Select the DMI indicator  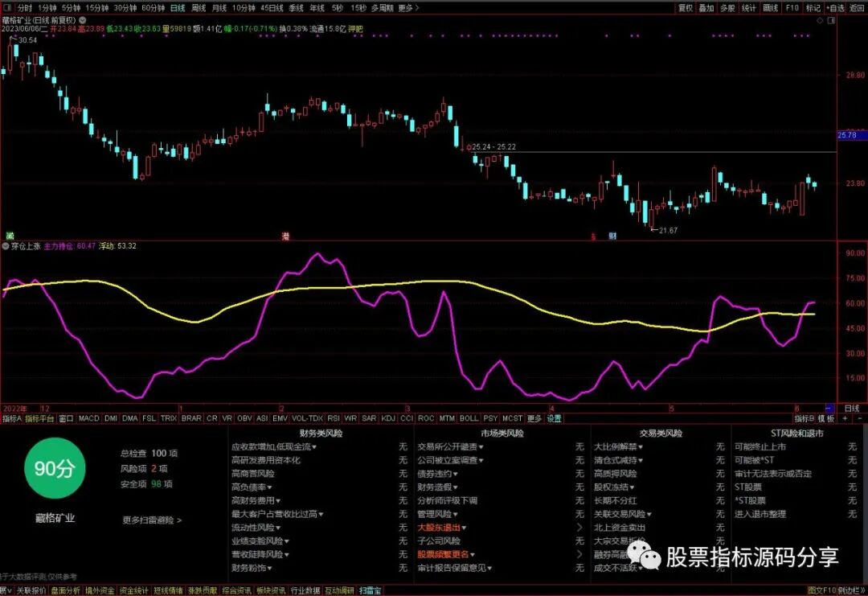point(111,419)
